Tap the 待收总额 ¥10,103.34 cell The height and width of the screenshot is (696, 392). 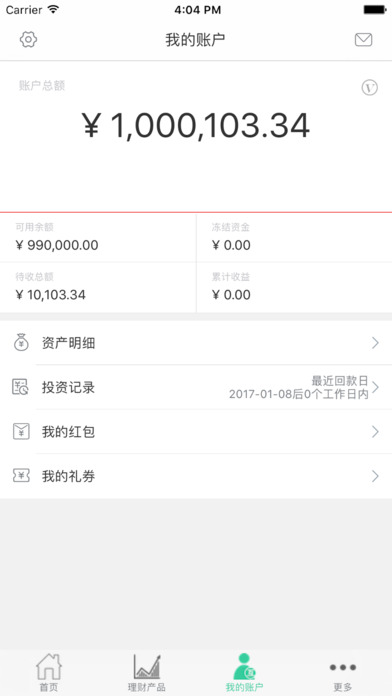[98, 288]
